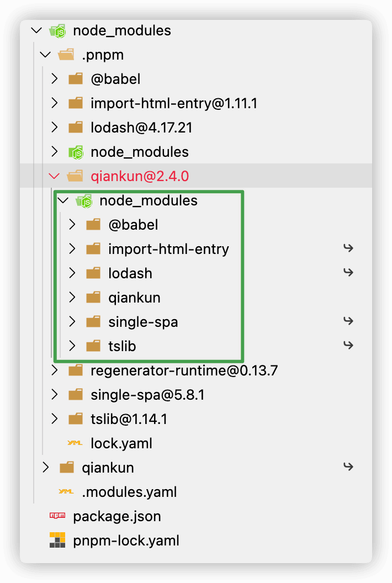This screenshot has height=583, width=392.
Task: Click the pnpm-lock.yaml file icon
Action: tap(57, 540)
